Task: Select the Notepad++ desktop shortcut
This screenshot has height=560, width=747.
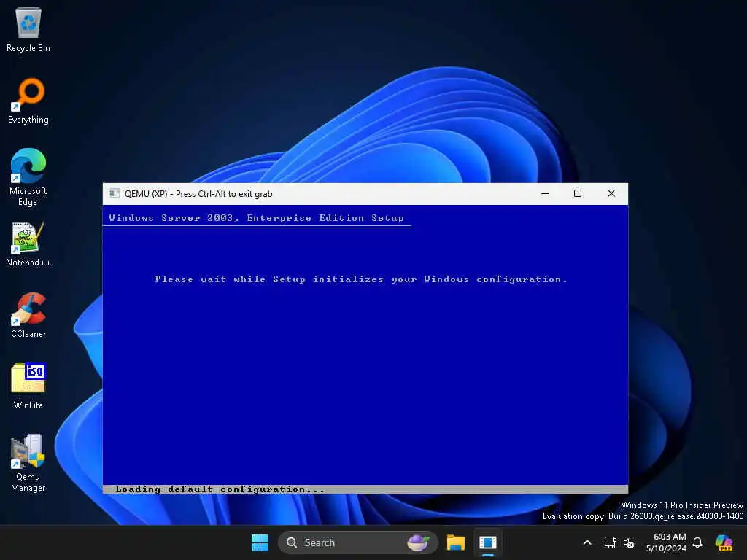Action: (x=28, y=244)
